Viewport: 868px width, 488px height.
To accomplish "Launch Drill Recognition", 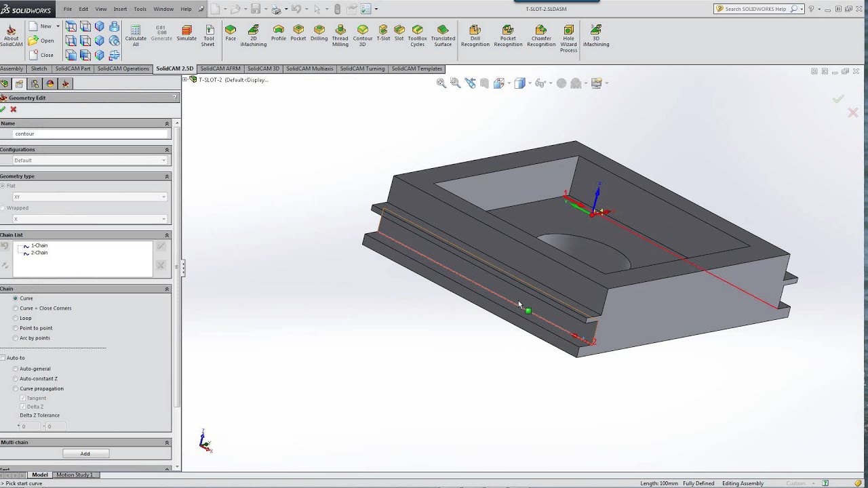I will [x=475, y=35].
